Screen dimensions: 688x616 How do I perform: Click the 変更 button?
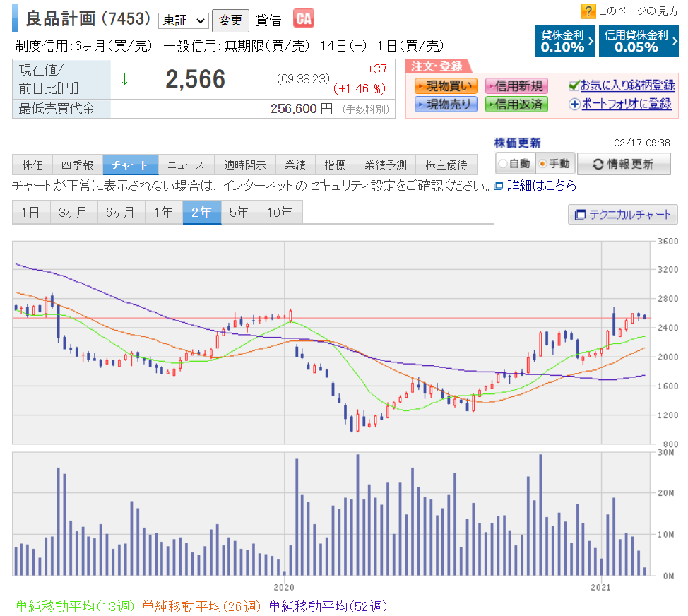click(x=230, y=20)
